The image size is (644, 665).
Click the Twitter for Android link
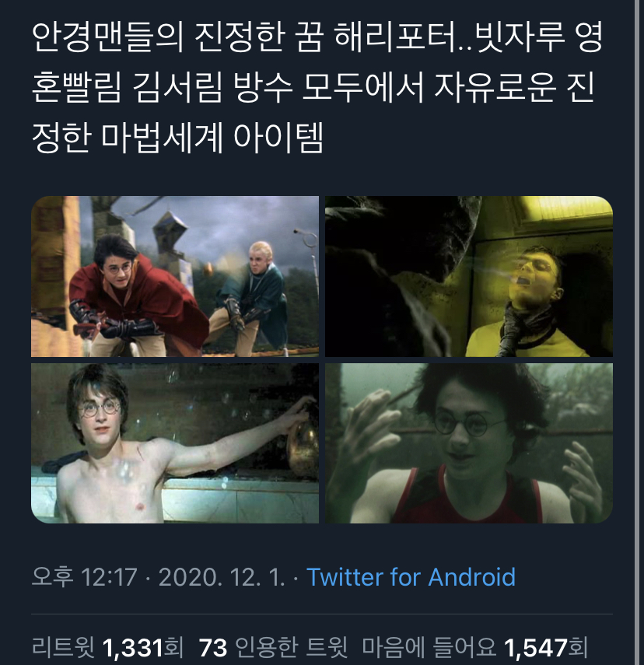pos(411,577)
